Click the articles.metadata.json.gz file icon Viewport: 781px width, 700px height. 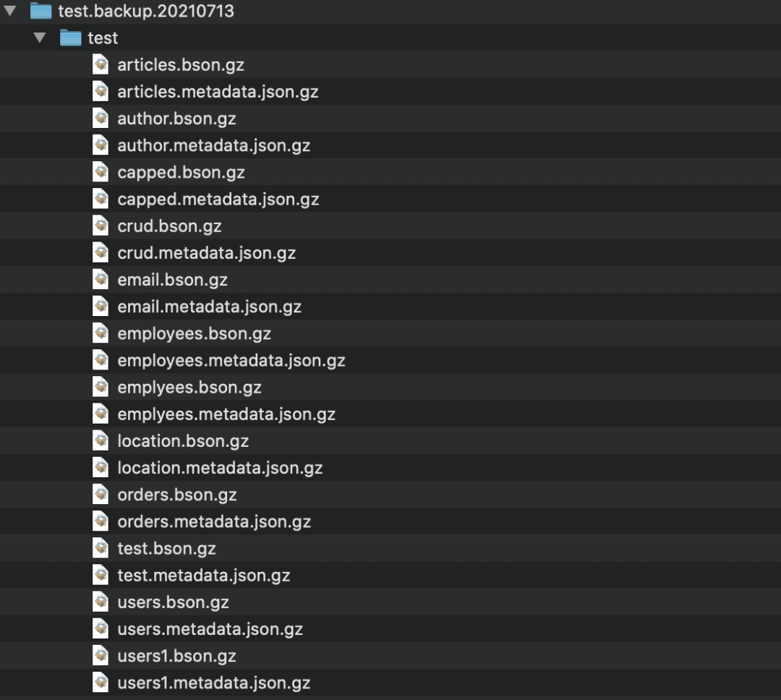point(101,91)
